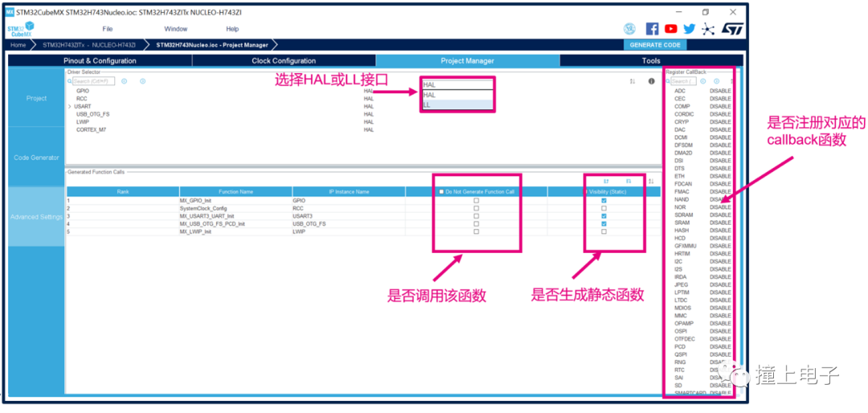Viewport: 868px width, 413px height.
Task: Open the Code Generator side section
Action: 36,157
